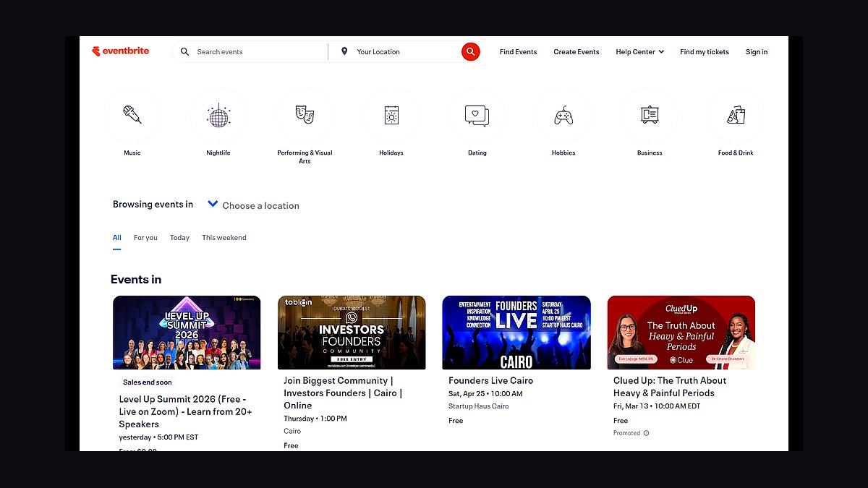The width and height of the screenshot is (868, 488).
Task: Click Thursday • 1:00 PM date text
Action: (x=315, y=419)
